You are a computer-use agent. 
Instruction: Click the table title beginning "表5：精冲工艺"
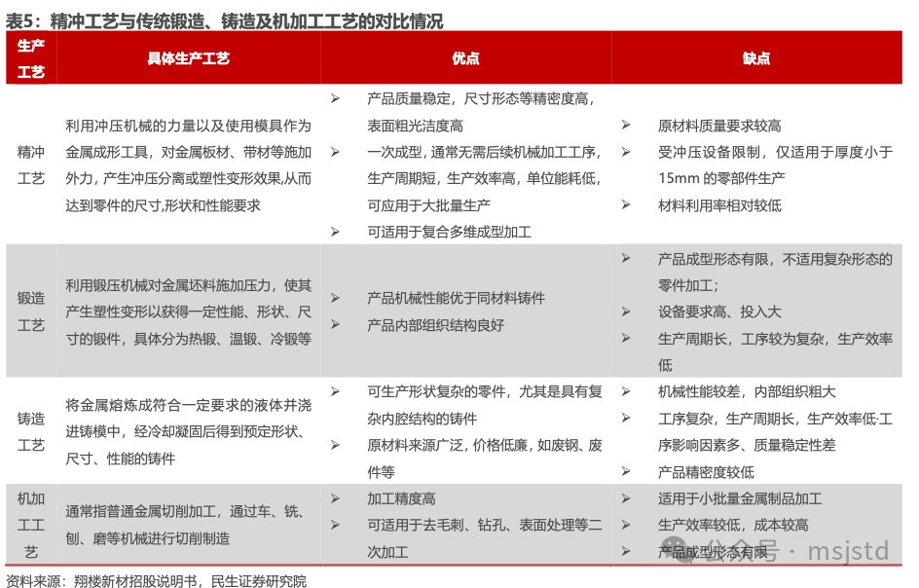(225, 21)
